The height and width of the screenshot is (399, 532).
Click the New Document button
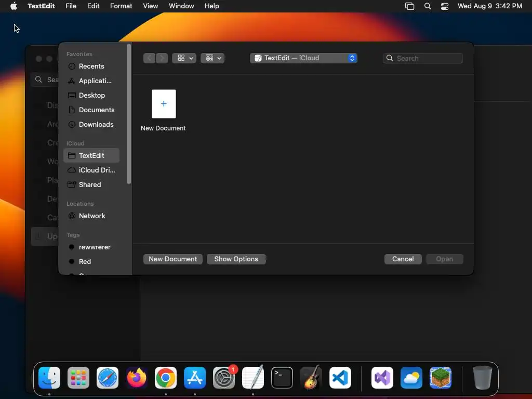(172, 259)
